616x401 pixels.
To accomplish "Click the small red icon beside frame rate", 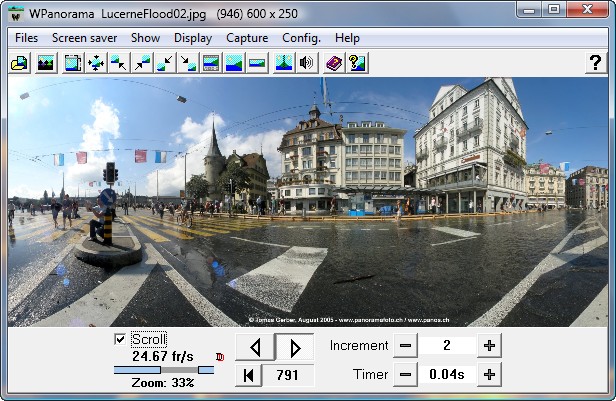I will (220, 357).
